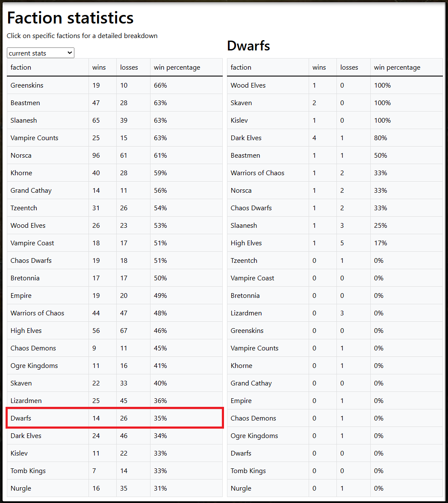Open Chaos Demons with 9 wins
448x503 pixels.
[115, 348]
